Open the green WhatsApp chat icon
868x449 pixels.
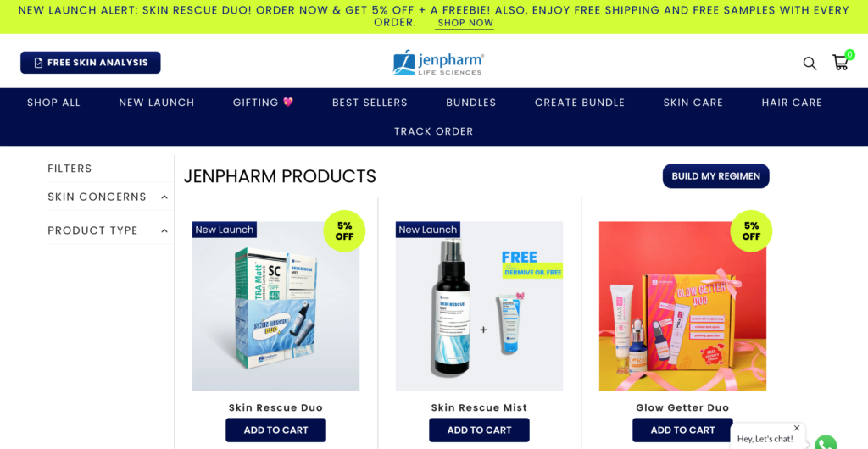point(826,443)
